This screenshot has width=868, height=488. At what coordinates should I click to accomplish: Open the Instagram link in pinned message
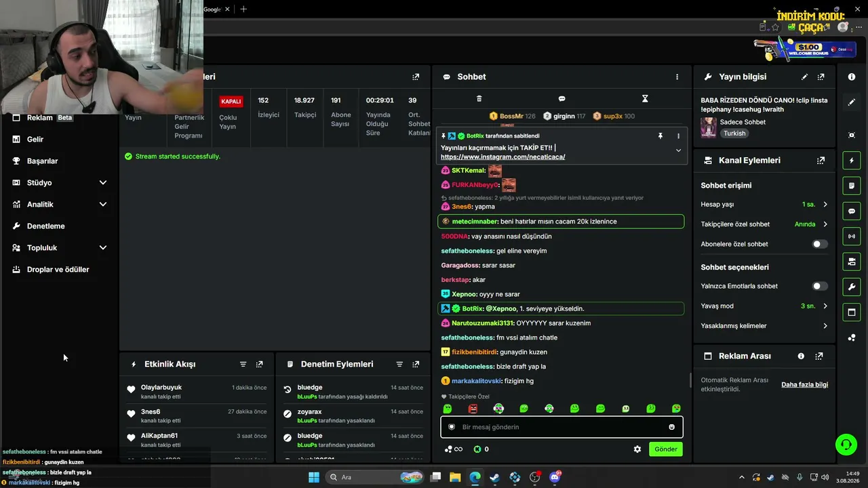tap(502, 157)
